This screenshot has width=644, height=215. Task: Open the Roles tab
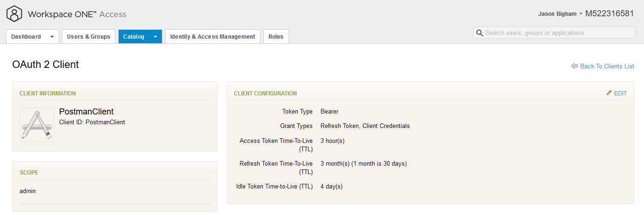pyautogui.click(x=276, y=37)
